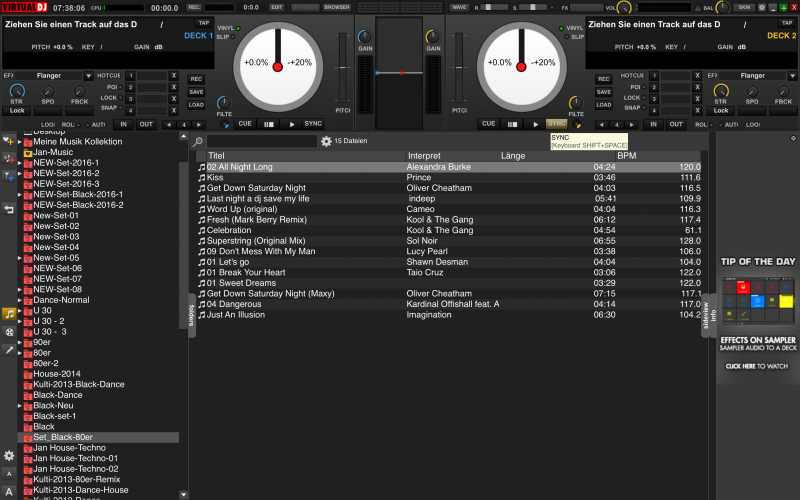Click the Deck 2 play button
The height and width of the screenshot is (500, 800).
point(535,124)
